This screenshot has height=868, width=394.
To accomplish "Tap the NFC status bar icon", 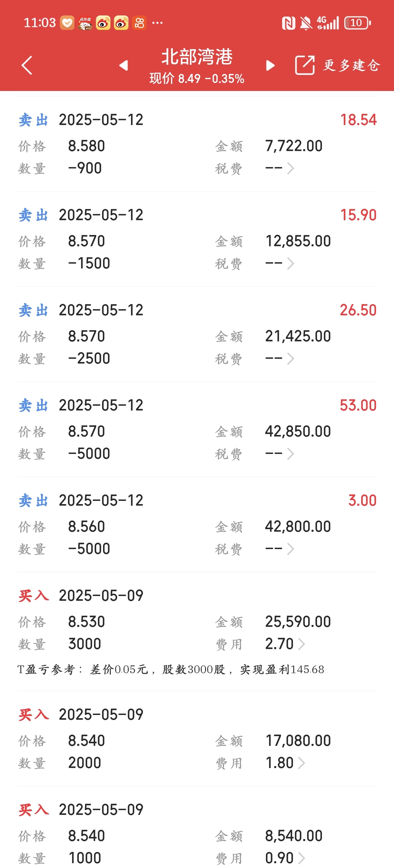I will 288,23.
